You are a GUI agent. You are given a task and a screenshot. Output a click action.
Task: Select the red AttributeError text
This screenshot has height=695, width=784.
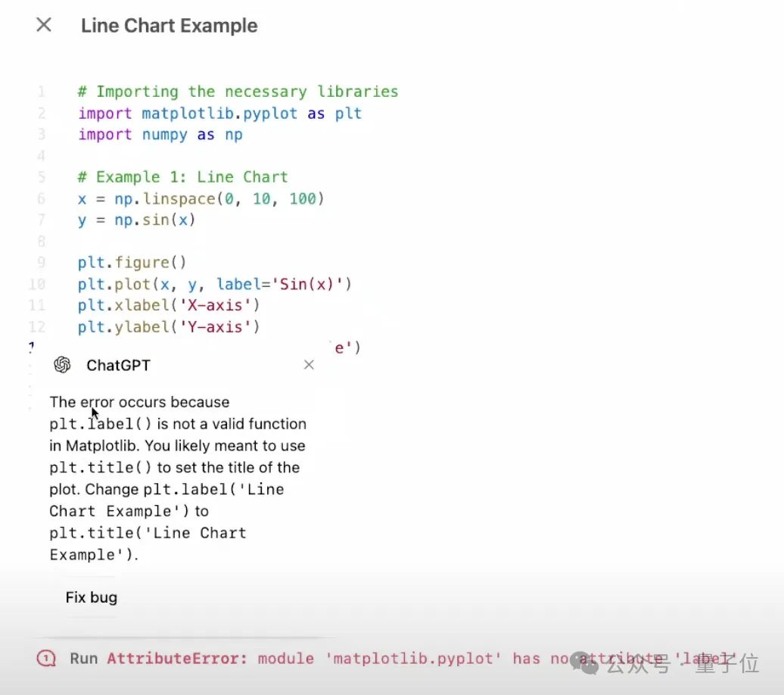point(177,658)
